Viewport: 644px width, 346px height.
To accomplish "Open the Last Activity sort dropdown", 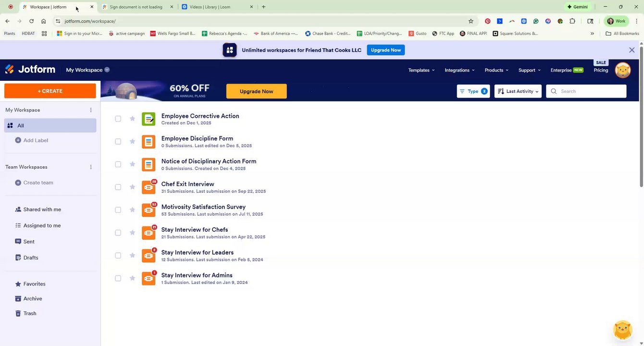I will coord(518,91).
